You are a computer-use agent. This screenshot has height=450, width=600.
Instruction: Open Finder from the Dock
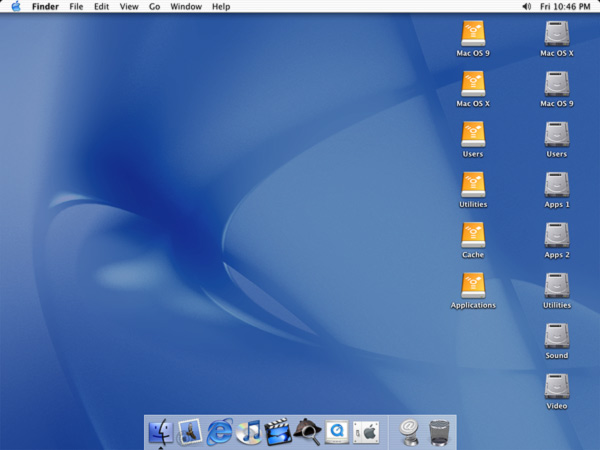161,432
